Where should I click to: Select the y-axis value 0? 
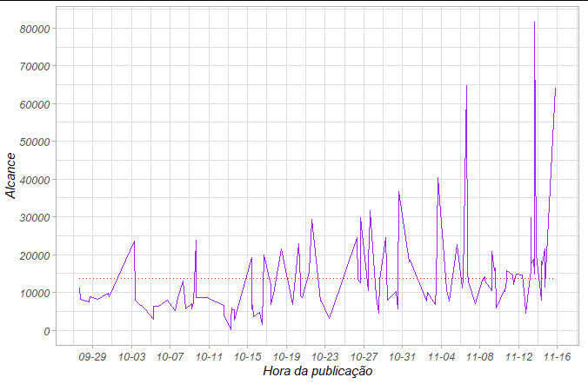click(x=46, y=331)
